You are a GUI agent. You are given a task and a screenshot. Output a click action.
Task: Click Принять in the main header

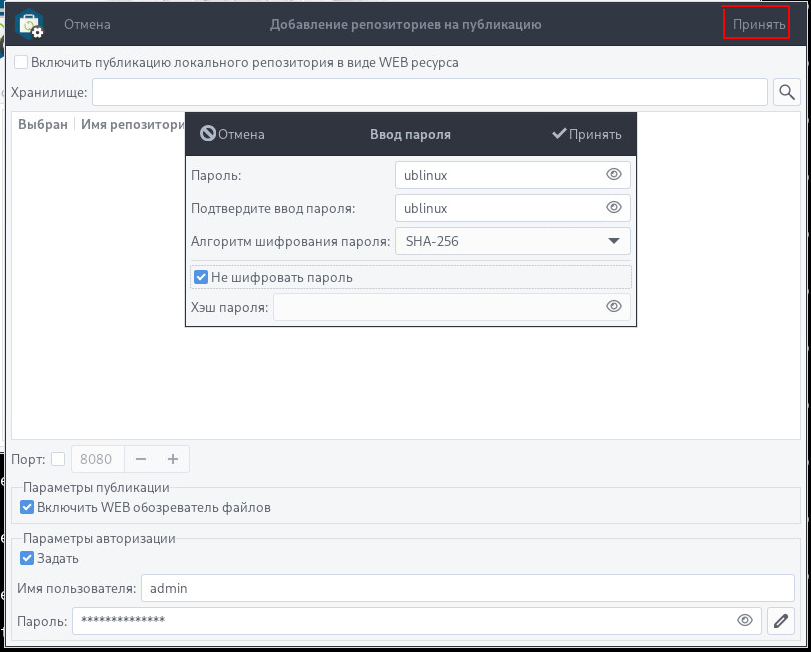point(758,24)
